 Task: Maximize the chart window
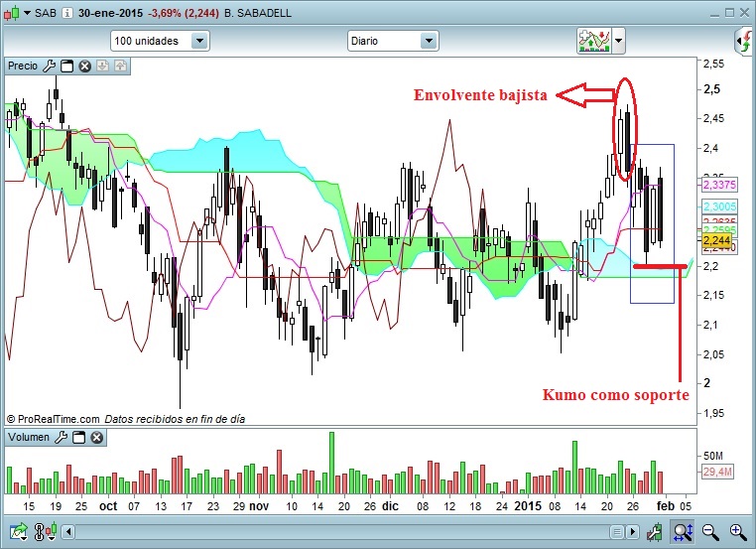[x=730, y=13]
